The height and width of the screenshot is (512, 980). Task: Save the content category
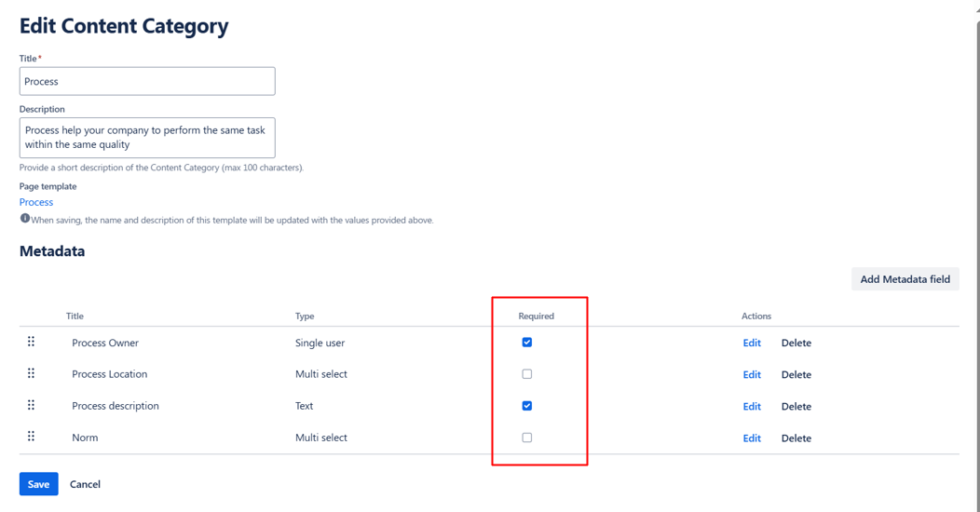(38, 484)
